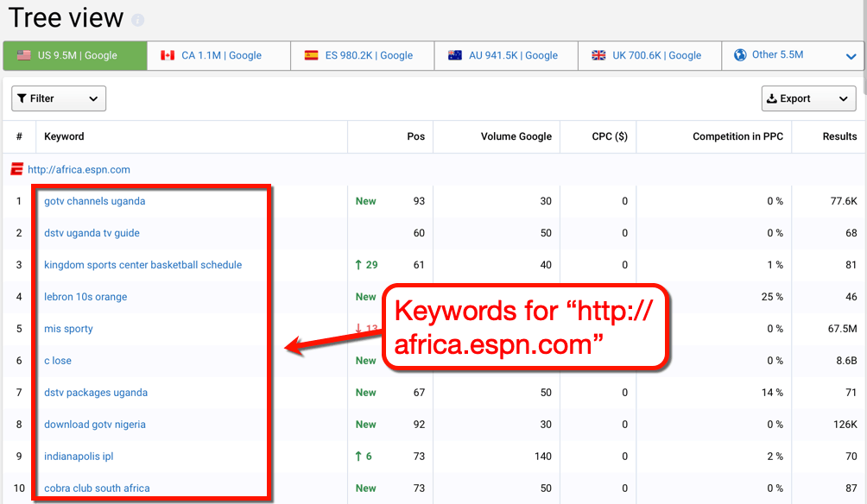Open the http://africa.espn.com link
The image size is (867, 504).
point(79,170)
